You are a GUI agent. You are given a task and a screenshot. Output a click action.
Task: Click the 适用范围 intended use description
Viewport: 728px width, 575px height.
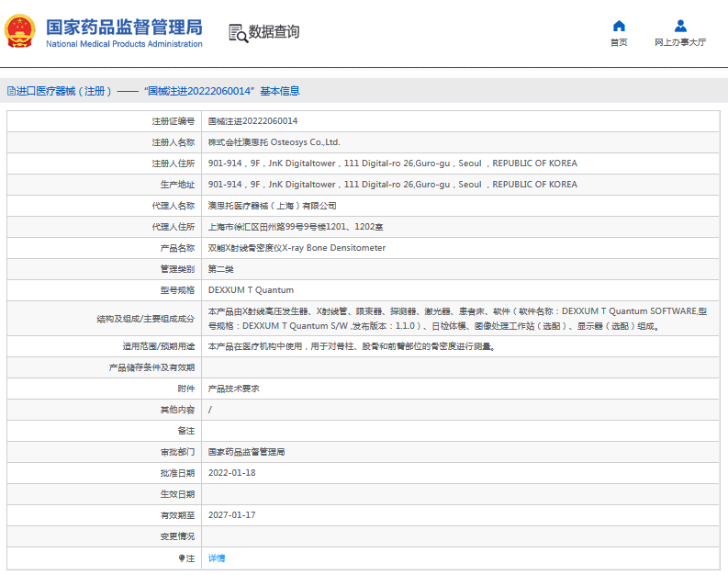352,346
